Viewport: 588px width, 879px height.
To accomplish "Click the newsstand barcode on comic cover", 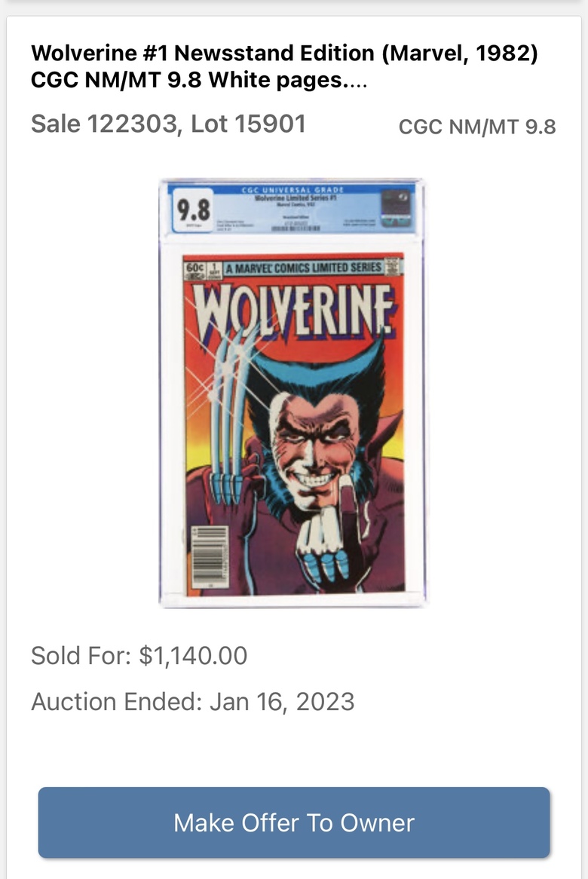I will pyautogui.click(x=210, y=556).
